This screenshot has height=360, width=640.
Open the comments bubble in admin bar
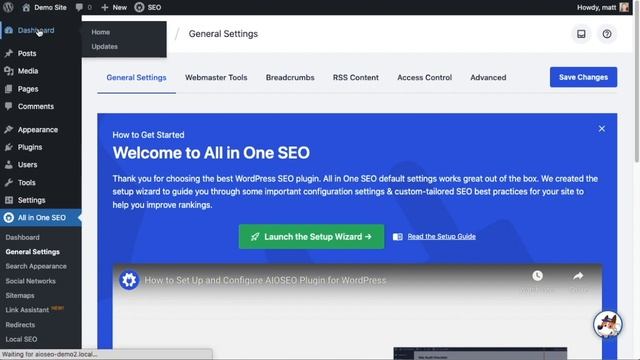click(83, 7)
